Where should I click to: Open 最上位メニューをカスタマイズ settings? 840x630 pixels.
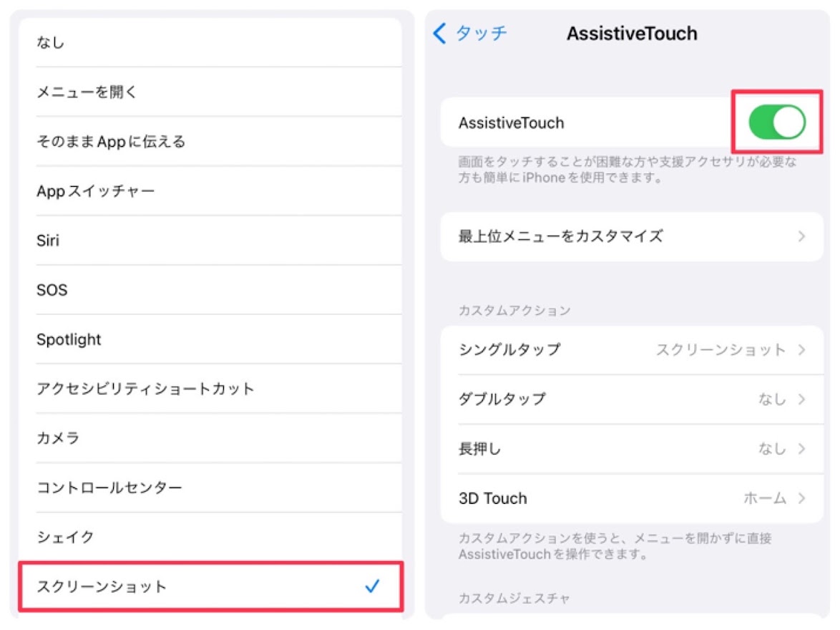pyautogui.click(x=631, y=236)
